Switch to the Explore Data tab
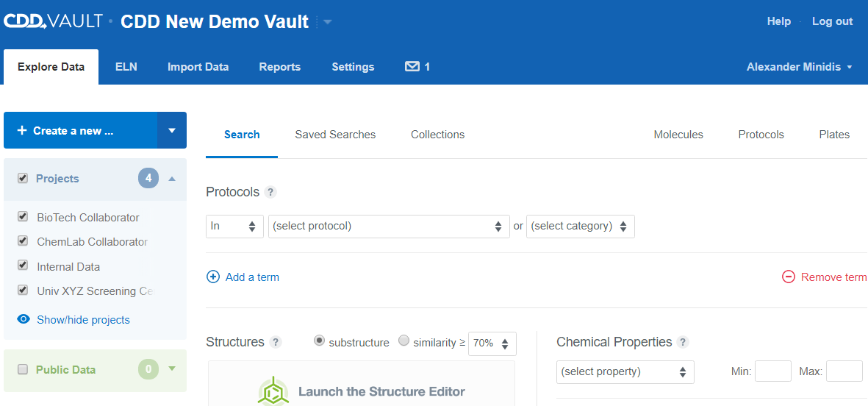The height and width of the screenshot is (406, 868). point(51,67)
